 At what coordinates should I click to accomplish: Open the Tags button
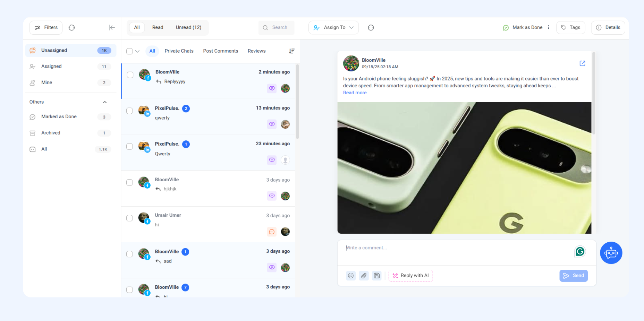point(571,27)
